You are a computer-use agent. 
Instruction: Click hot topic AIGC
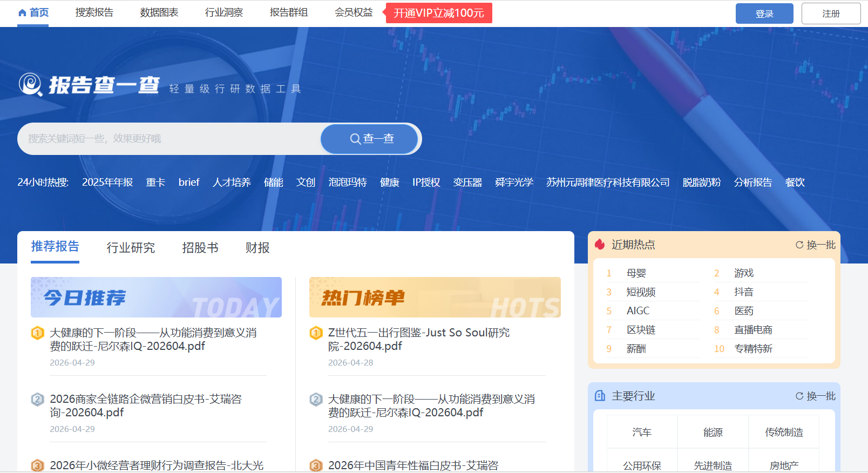[x=638, y=311]
